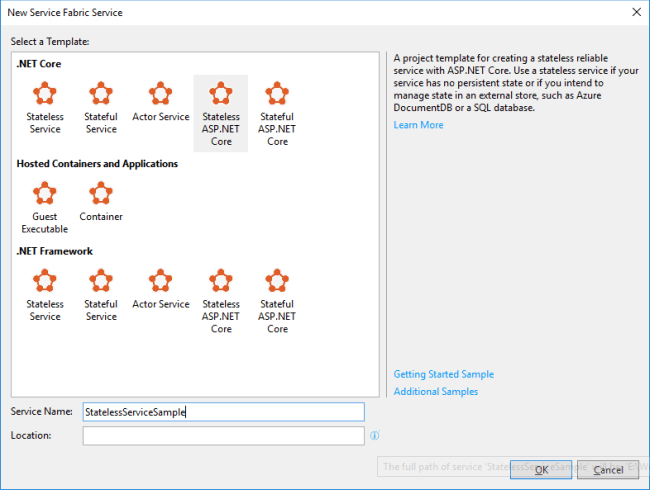Click the .NET Core section heading

pos(39,64)
